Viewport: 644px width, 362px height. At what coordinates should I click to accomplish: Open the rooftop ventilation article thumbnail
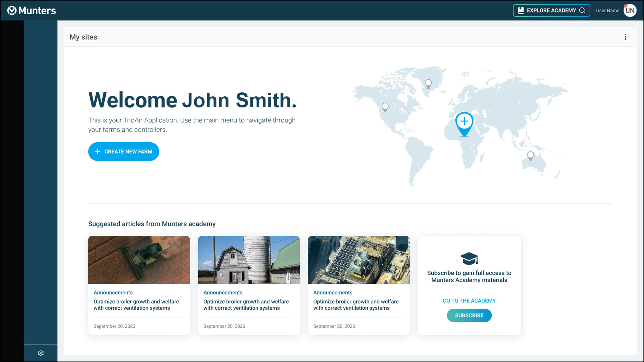point(358,260)
